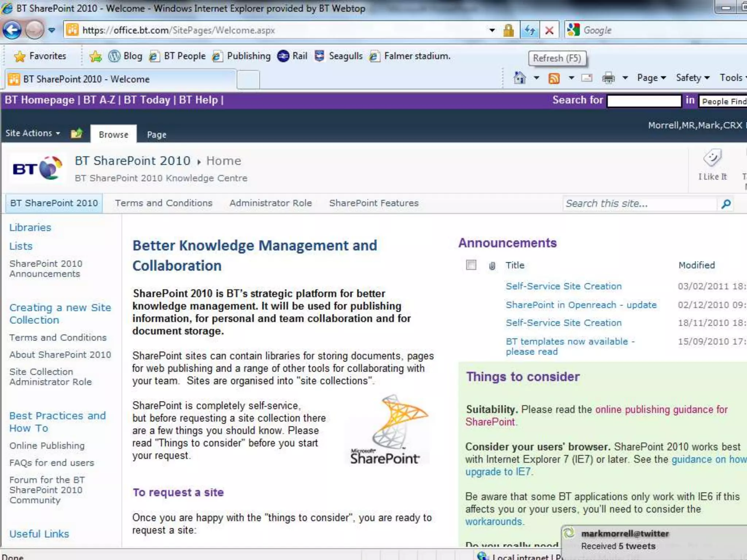Click the BT logo image
747x560 pixels.
coord(37,168)
